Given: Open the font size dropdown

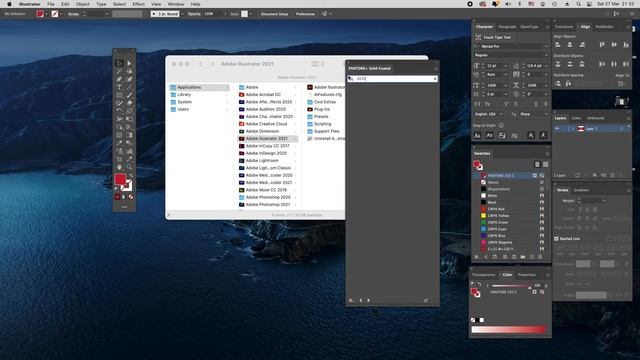Looking at the screenshot, I should (506, 66).
